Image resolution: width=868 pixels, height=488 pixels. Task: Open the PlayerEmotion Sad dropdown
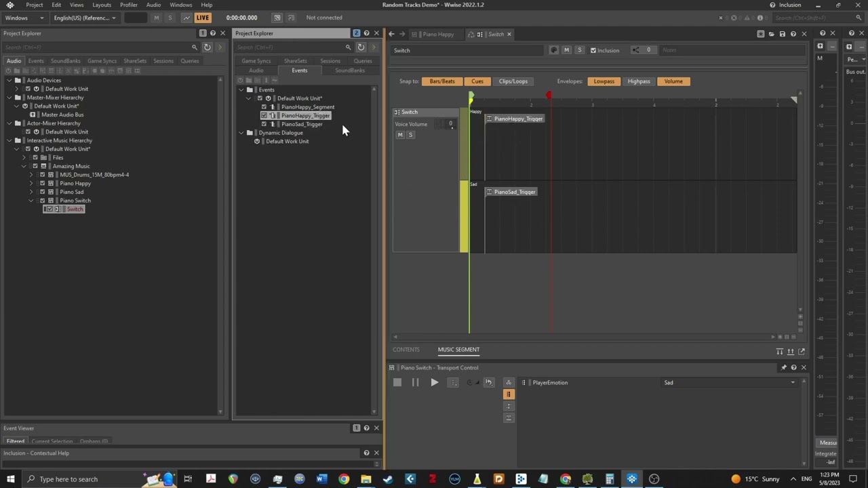point(730,382)
